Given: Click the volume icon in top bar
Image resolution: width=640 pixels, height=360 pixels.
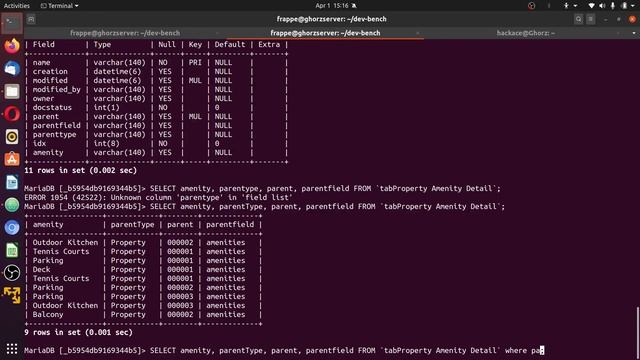Looking at the screenshot, I should click(602, 6).
